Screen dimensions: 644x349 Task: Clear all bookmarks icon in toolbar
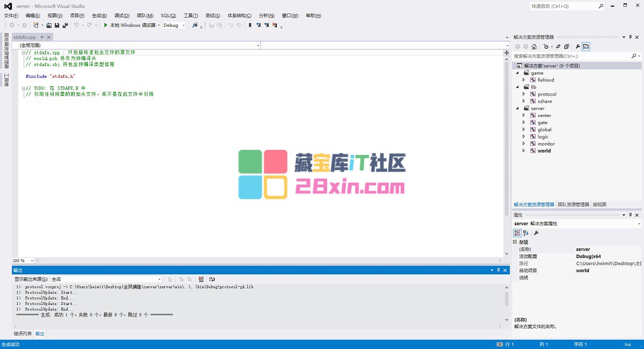click(275, 25)
